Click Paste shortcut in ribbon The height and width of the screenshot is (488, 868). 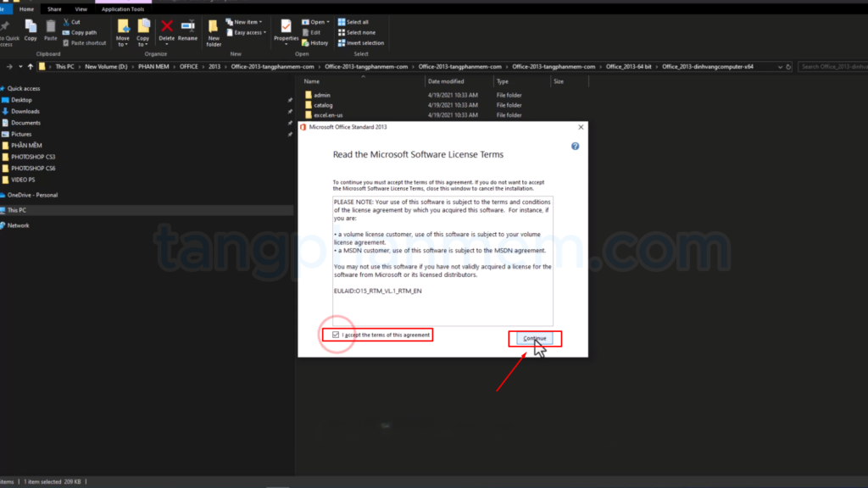84,43
